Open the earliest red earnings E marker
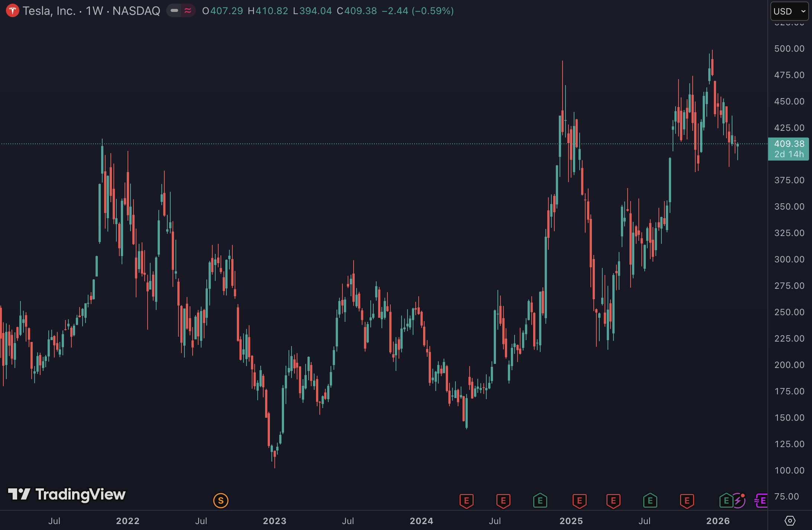812x530 pixels. [x=467, y=501]
